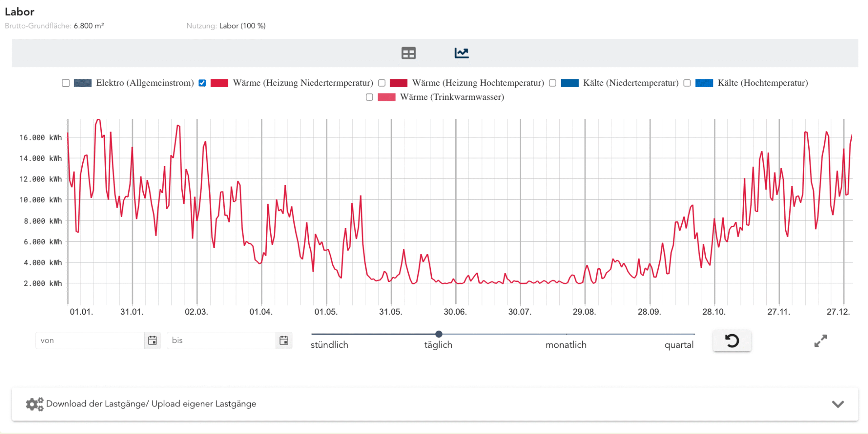Focus the 'bis' end date field
868x434 pixels.
coord(222,341)
